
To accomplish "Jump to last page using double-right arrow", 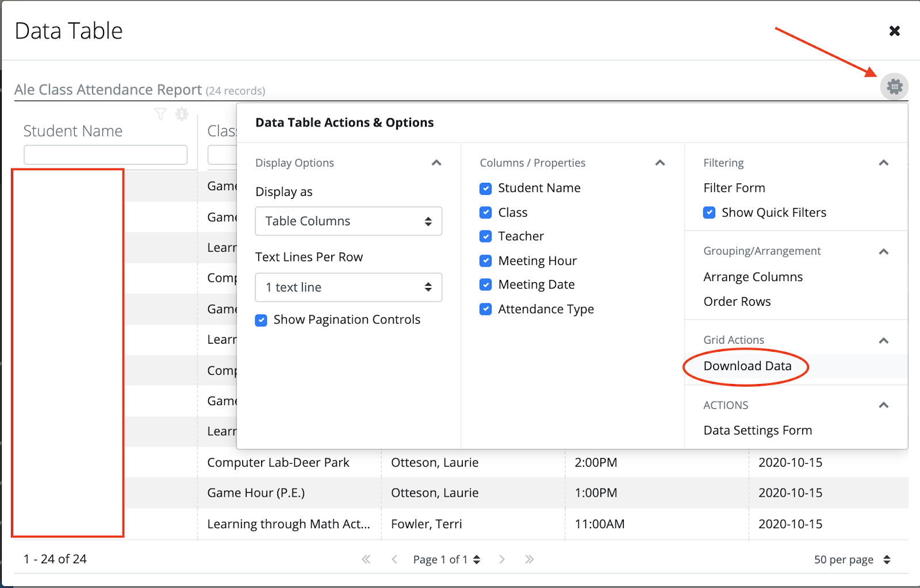I will [530, 559].
